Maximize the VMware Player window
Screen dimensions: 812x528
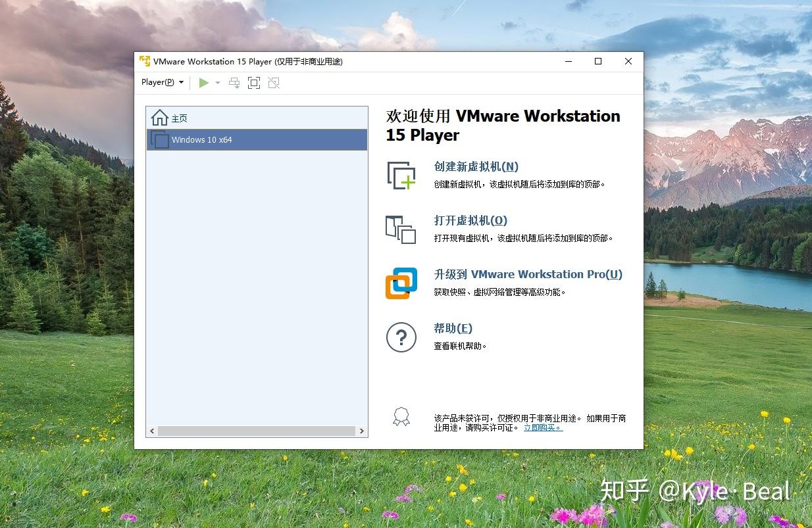pyautogui.click(x=598, y=61)
